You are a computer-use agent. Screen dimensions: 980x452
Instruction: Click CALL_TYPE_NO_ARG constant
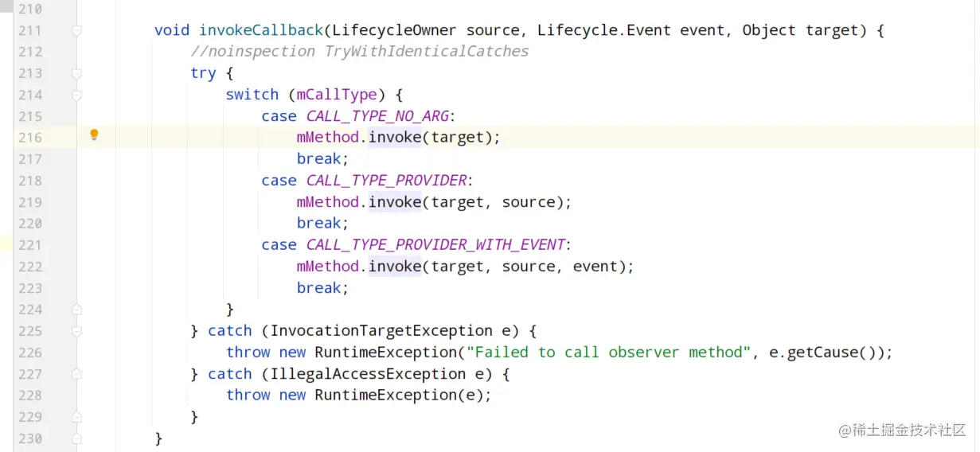pyautogui.click(x=377, y=116)
